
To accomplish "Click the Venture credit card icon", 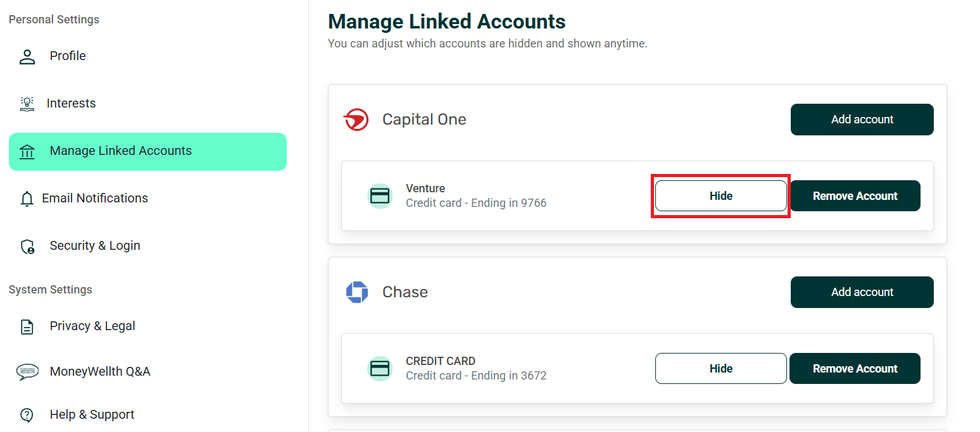I will tap(380, 196).
